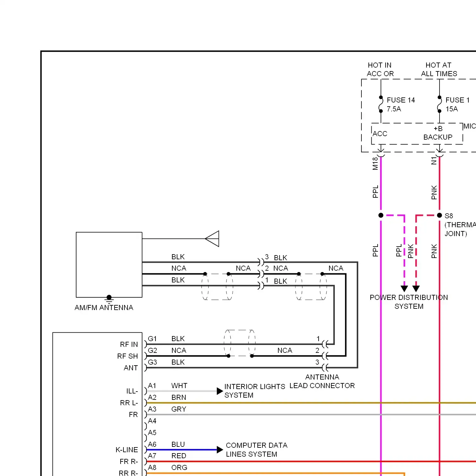
Task: Click the GRY wire color label
Action: (x=179, y=409)
